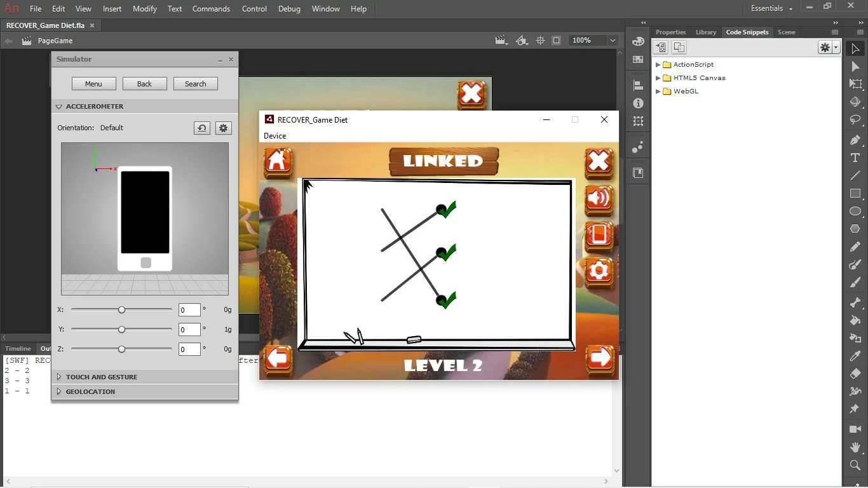Switch to the Scene tab

tap(786, 32)
